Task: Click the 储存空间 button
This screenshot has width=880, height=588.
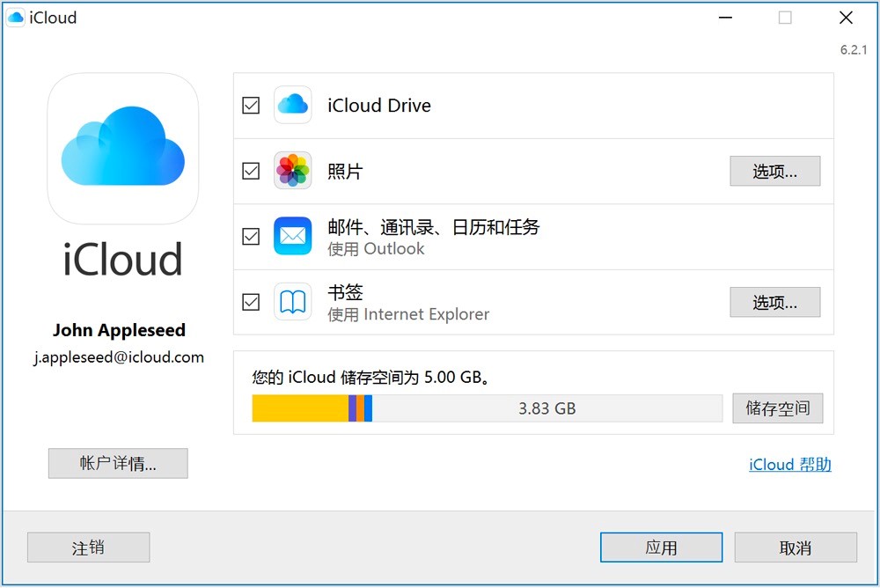Action: [x=778, y=408]
